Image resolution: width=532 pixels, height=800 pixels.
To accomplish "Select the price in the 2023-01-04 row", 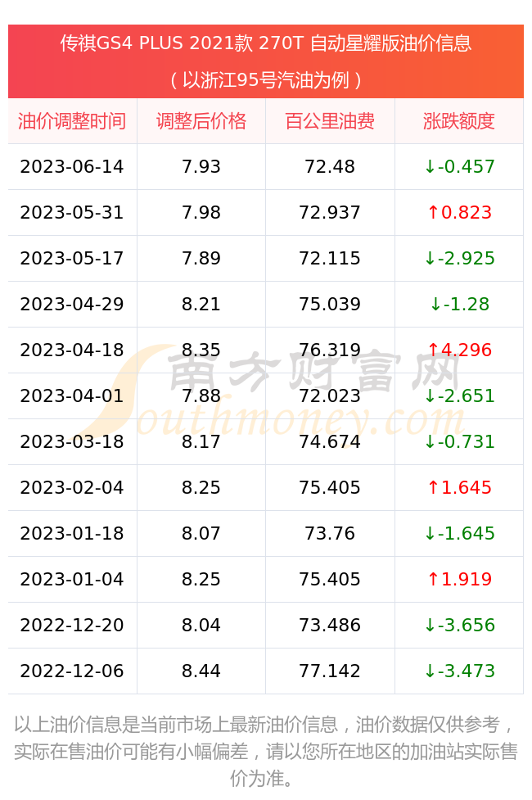I will pos(201,580).
